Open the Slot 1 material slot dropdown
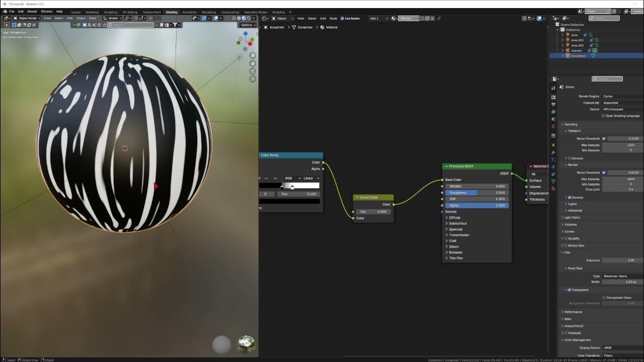The width and height of the screenshot is (644, 362). pyautogui.click(x=379, y=18)
